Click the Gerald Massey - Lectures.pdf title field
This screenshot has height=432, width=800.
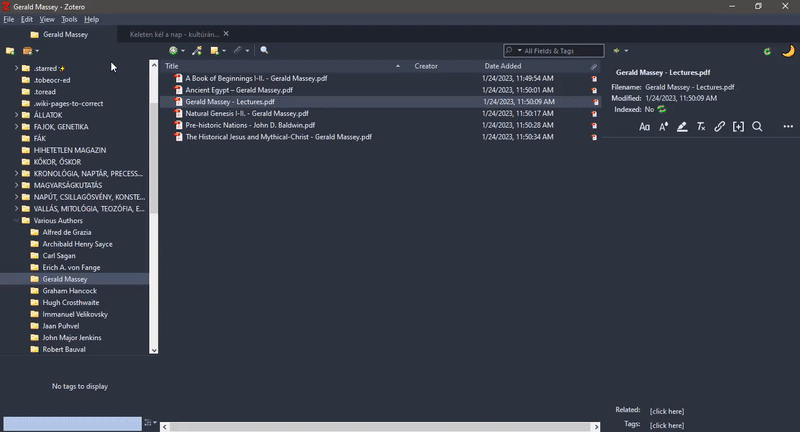point(663,72)
